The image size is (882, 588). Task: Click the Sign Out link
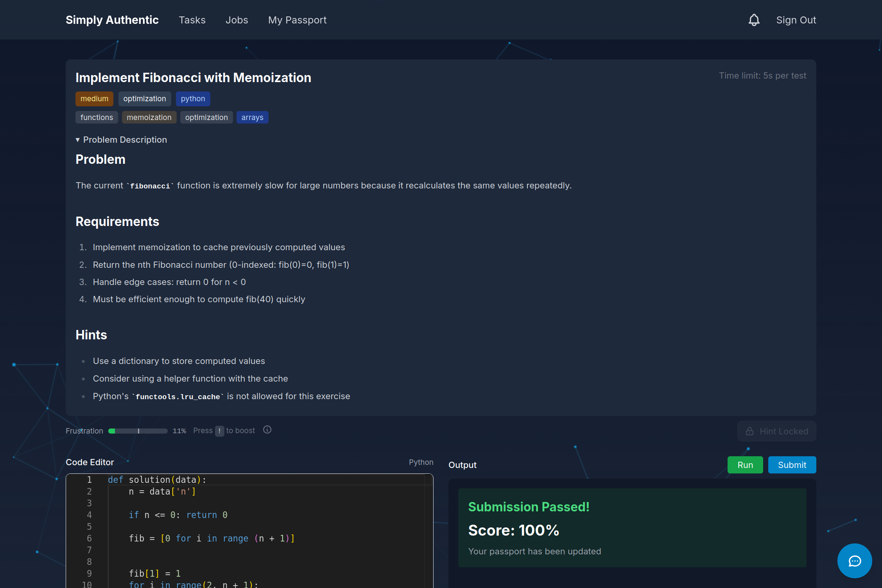pos(796,20)
